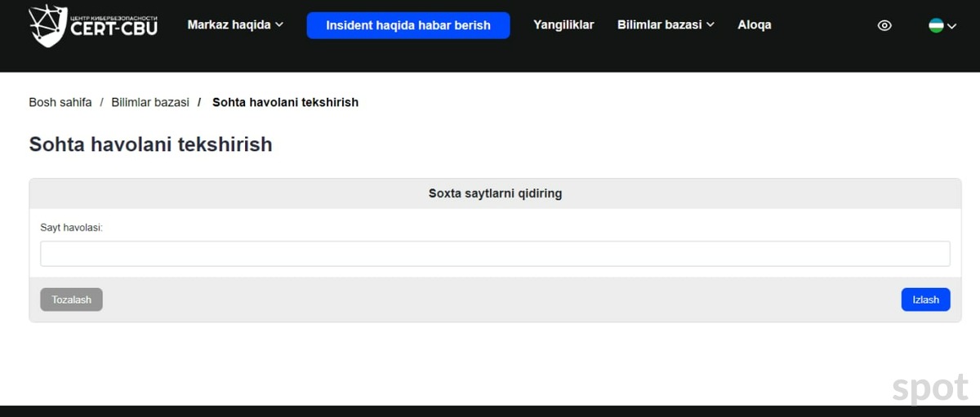Screen dimensions: 980x417
Task: Open the Yangiliklar page
Action: click(563, 24)
